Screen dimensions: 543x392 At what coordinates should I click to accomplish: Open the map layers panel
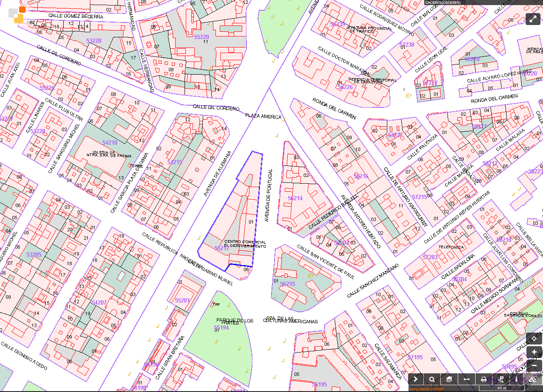tap(449, 379)
